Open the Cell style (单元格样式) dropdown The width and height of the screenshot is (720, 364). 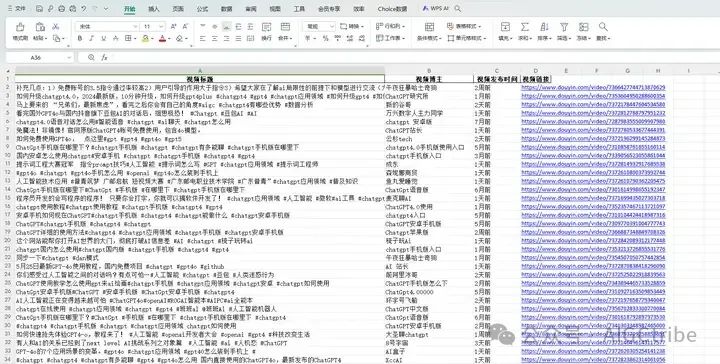click(x=467, y=39)
